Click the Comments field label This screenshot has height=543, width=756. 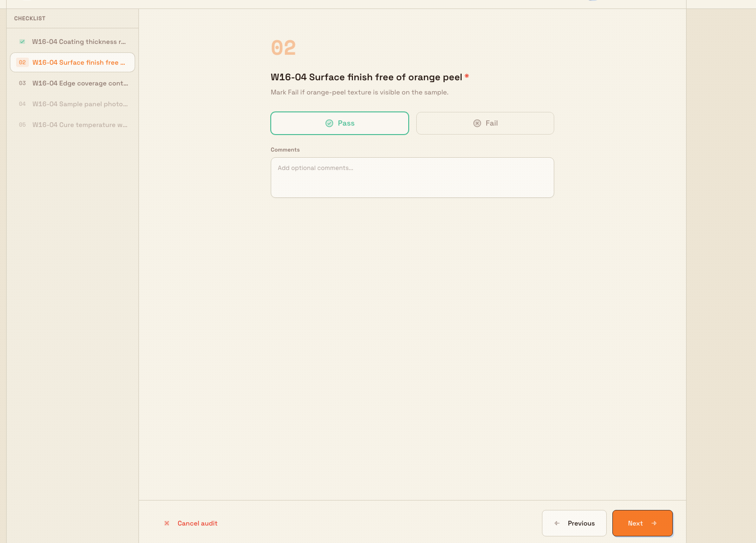285,150
